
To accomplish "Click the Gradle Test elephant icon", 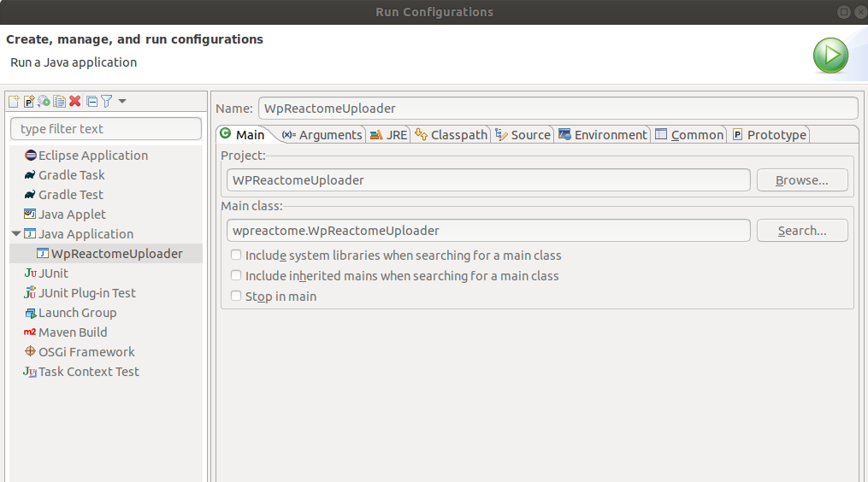I will click(30, 195).
